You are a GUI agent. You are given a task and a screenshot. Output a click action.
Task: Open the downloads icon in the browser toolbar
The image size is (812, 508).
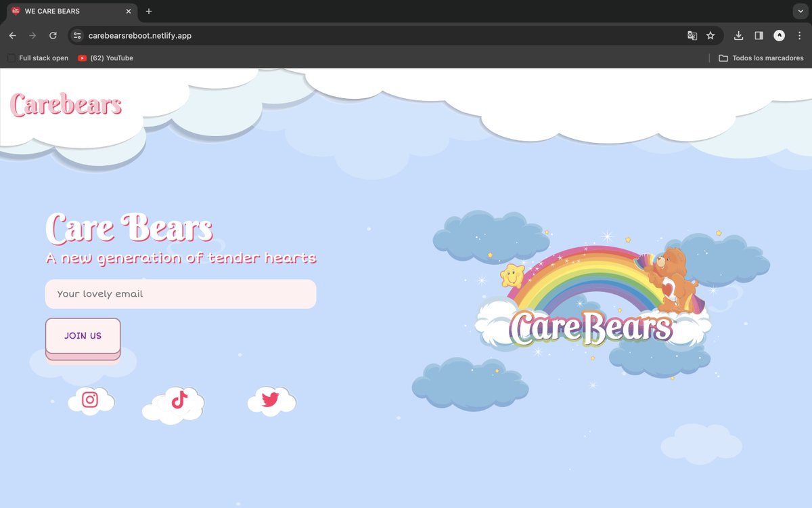738,35
